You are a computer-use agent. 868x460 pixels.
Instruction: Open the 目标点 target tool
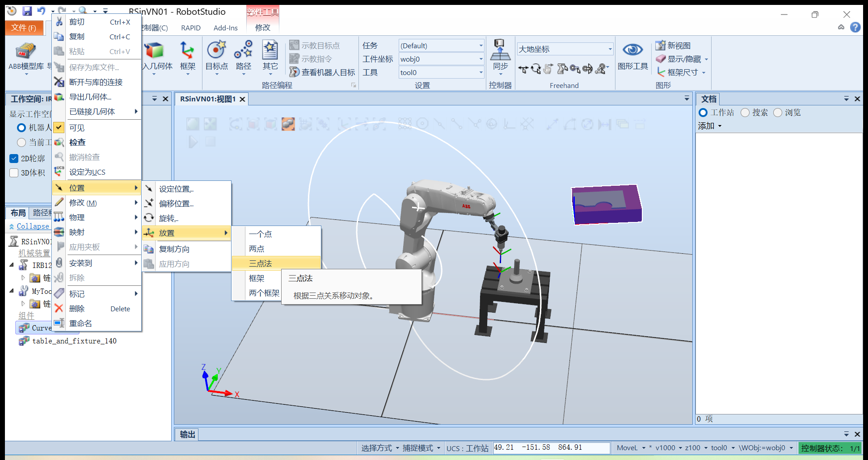[x=216, y=51]
